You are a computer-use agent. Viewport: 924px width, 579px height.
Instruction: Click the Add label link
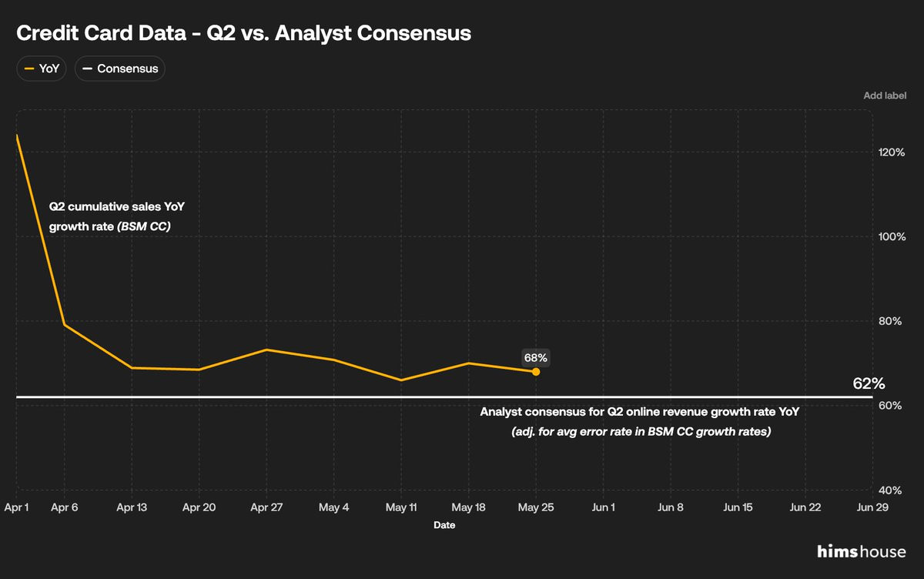[x=885, y=95]
